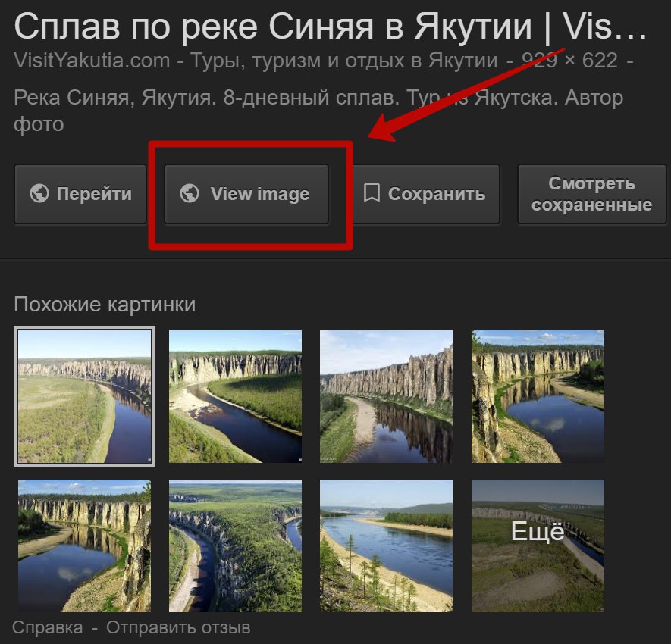Open Смотреть сохраненные button
This screenshot has width=671, height=644.
pos(592,194)
